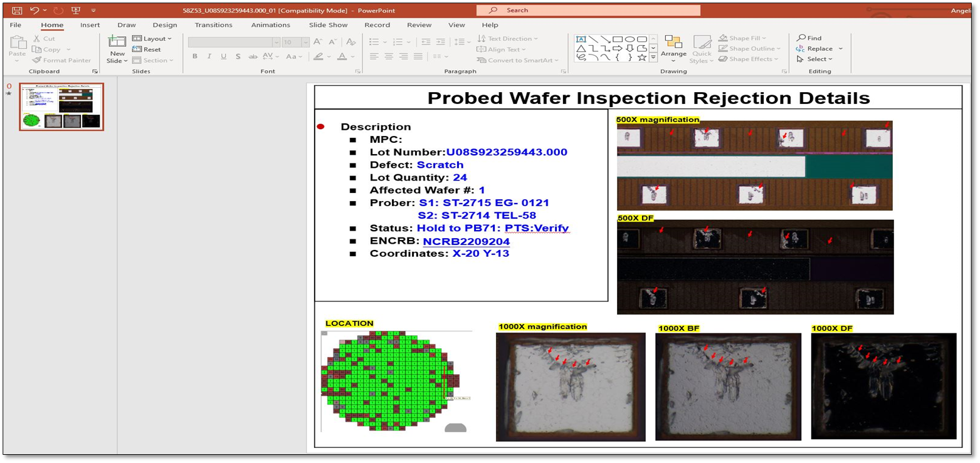Select the Text Box shape tool

click(x=581, y=39)
